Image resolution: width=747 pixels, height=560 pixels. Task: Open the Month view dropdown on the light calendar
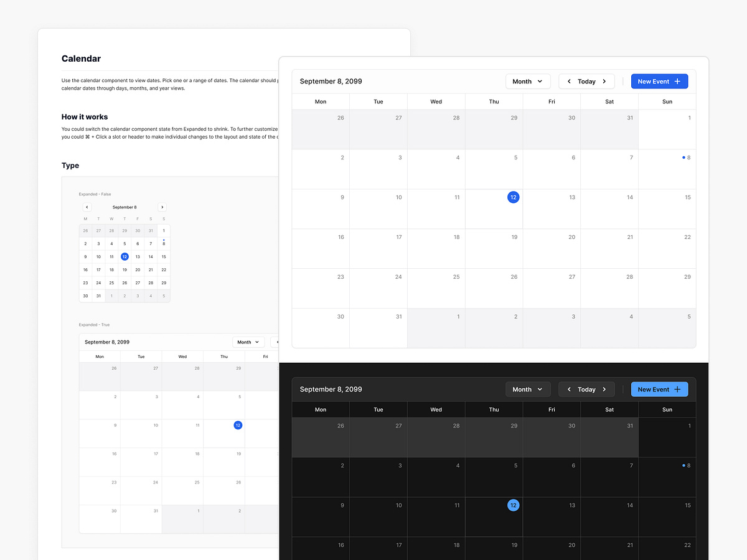click(x=528, y=81)
